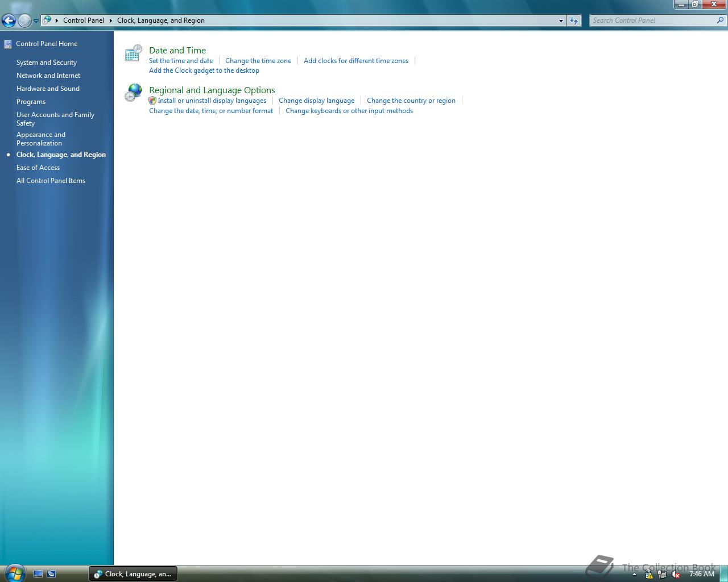The image size is (728, 582).
Task: Select Clock, Language, and Region breadcrumb
Action: pos(161,20)
